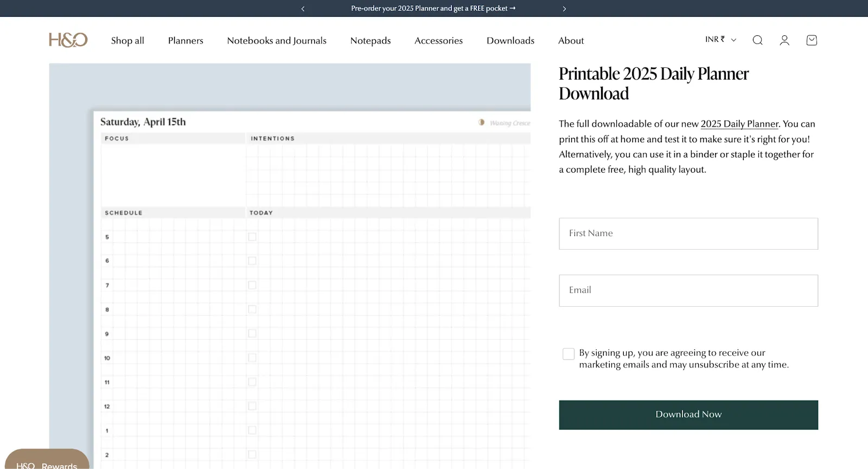
Task: Open the INR ₹ currency dropdown
Action: (720, 40)
